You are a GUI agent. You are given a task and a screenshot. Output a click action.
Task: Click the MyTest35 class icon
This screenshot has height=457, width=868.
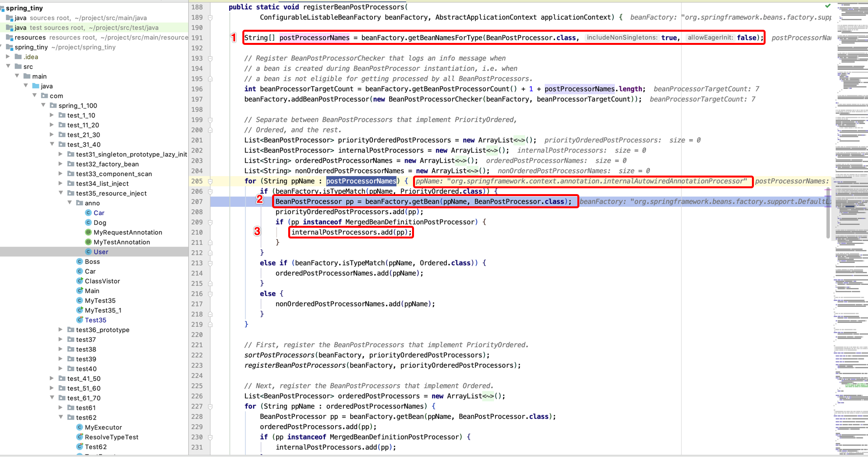79,300
